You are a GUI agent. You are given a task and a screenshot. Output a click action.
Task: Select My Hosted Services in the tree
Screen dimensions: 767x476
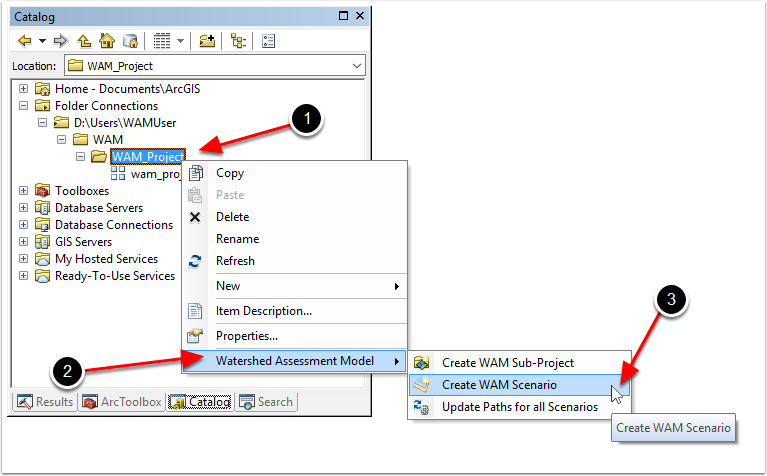click(106, 259)
